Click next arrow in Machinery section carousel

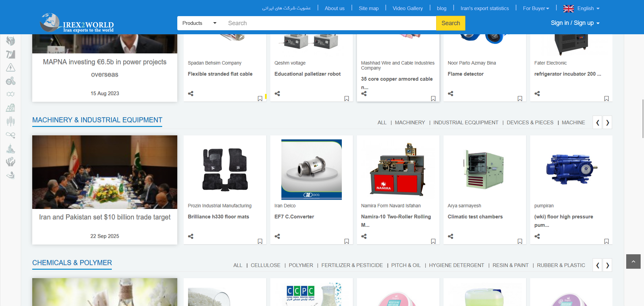607,123
